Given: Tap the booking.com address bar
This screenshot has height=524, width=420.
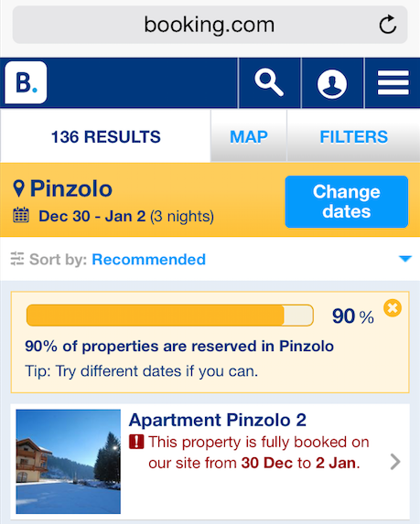Looking at the screenshot, I should pyautogui.click(x=210, y=25).
